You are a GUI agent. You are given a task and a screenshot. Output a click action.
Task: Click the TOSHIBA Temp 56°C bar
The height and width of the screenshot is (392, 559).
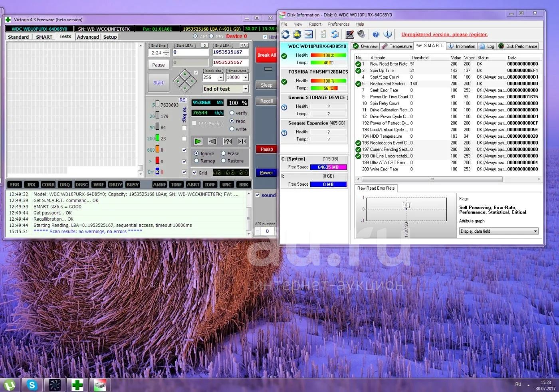coord(328,88)
